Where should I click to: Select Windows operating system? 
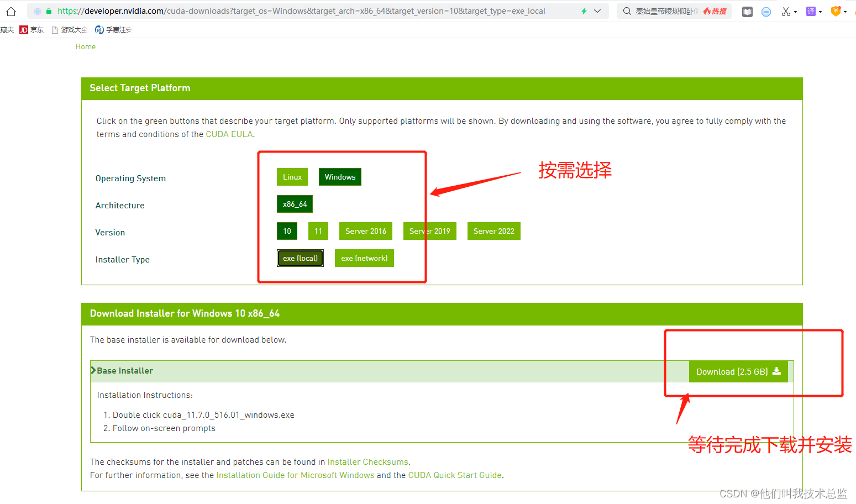[340, 177]
